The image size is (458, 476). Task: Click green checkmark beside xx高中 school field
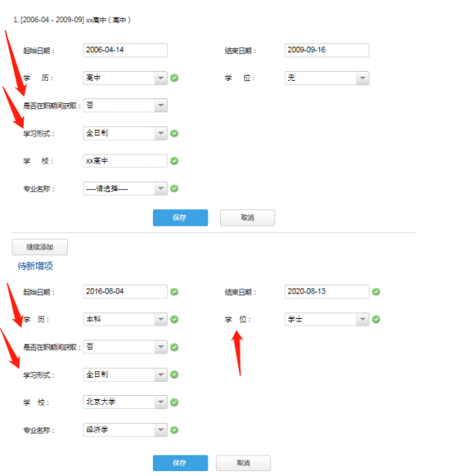(174, 161)
